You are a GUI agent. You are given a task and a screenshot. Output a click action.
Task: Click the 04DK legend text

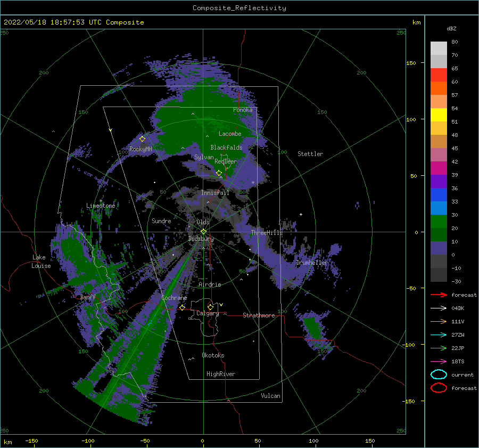[x=458, y=308]
